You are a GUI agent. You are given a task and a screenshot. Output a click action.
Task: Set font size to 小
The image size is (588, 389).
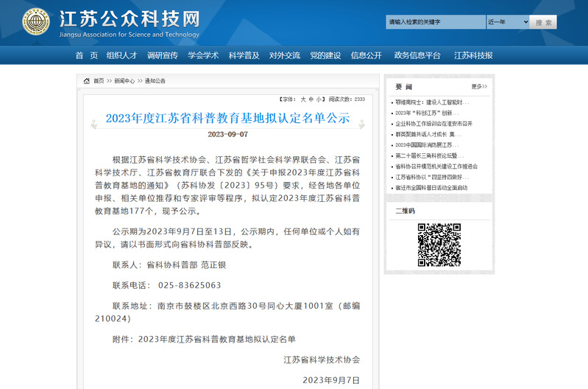tap(319, 99)
